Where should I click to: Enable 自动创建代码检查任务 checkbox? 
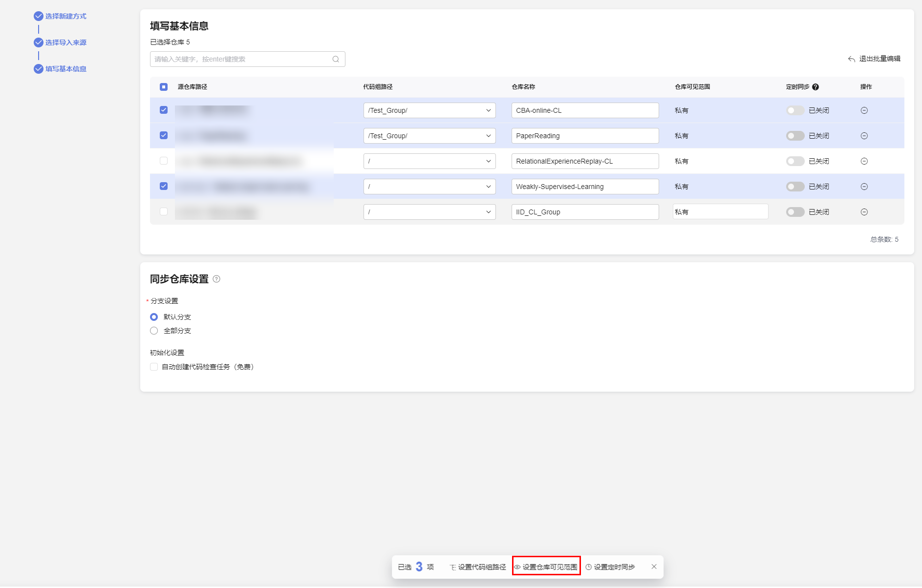pyautogui.click(x=154, y=367)
